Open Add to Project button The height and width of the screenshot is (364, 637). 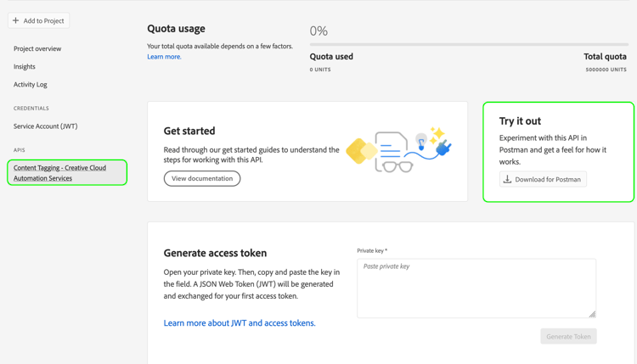click(x=39, y=20)
